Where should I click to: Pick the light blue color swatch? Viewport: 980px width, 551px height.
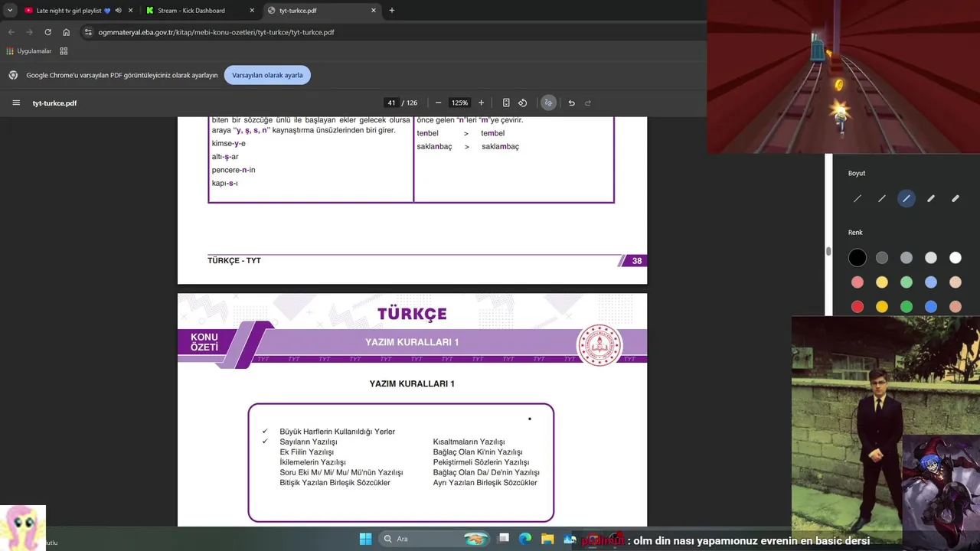click(x=931, y=282)
